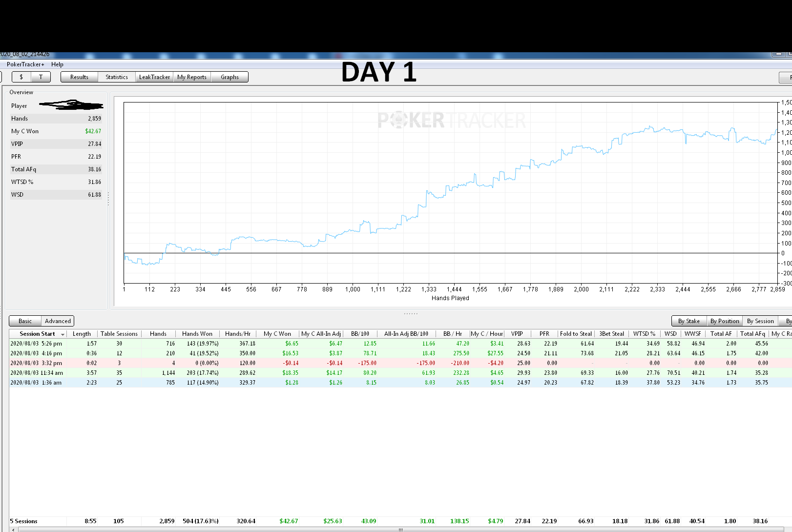Open the Help menu
Viewport: 792px width, 532px height.
pyautogui.click(x=57, y=64)
